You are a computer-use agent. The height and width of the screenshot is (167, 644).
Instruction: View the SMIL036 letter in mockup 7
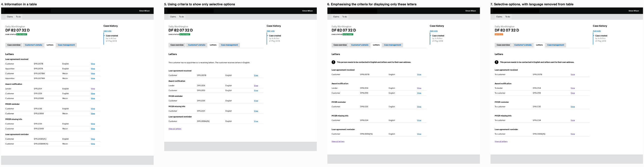tap(573, 107)
